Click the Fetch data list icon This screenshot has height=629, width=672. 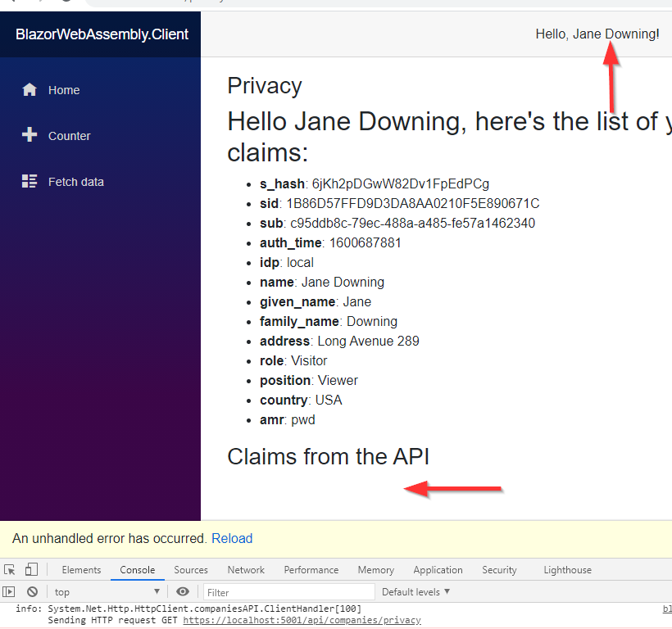point(30,182)
